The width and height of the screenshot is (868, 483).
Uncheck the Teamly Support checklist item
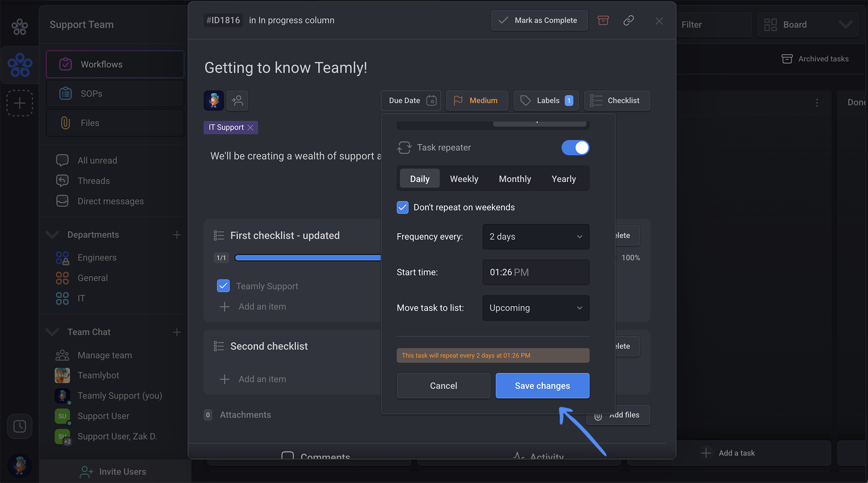223,286
